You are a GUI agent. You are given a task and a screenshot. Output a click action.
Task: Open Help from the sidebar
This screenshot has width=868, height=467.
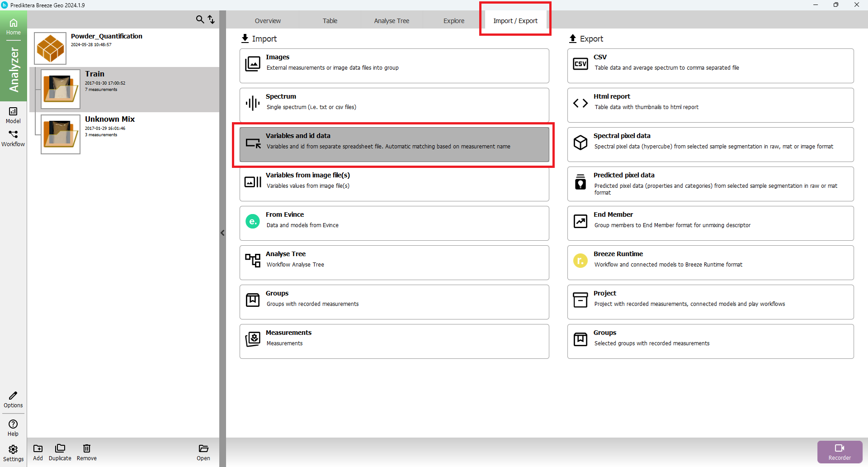pos(13,428)
